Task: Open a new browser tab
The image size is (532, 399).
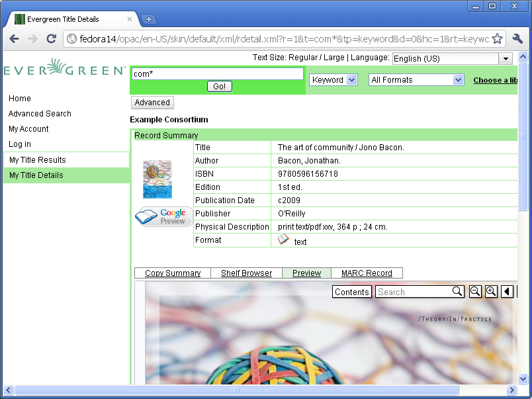Action: pos(149,19)
